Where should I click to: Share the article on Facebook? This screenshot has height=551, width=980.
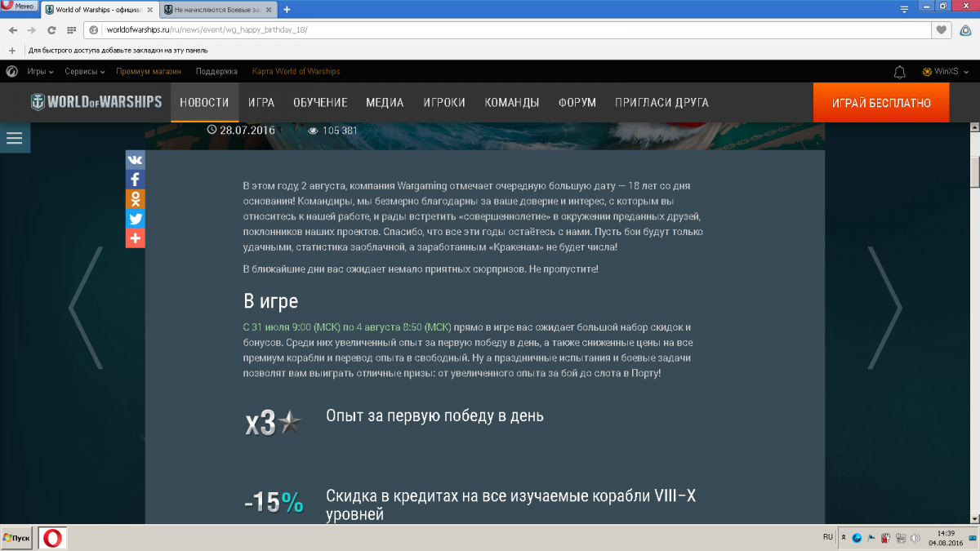(136, 180)
